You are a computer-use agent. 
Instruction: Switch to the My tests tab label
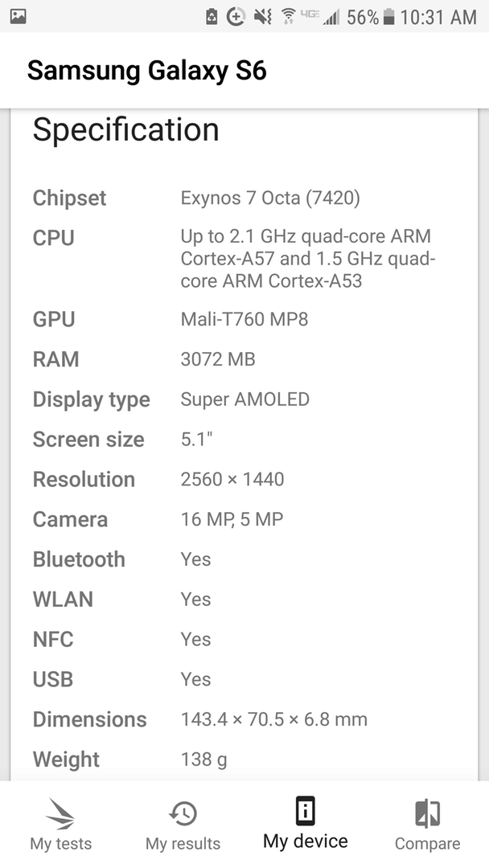point(61,844)
